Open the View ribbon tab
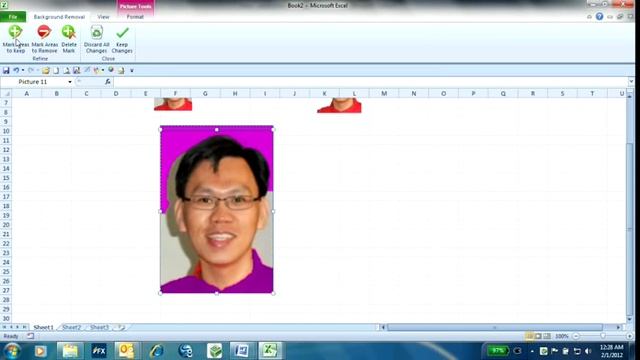Viewport: 640px width, 360px height. [x=103, y=17]
